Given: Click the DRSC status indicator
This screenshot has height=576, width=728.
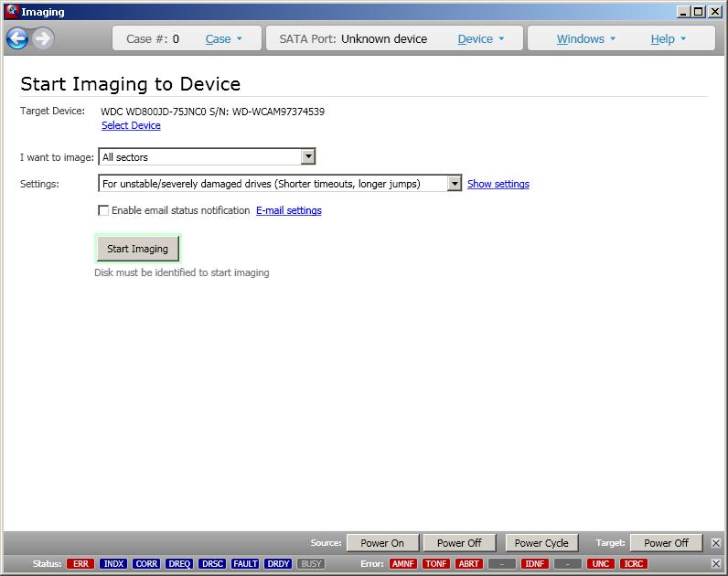Looking at the screenshot, I should click(x=212, y=563).
